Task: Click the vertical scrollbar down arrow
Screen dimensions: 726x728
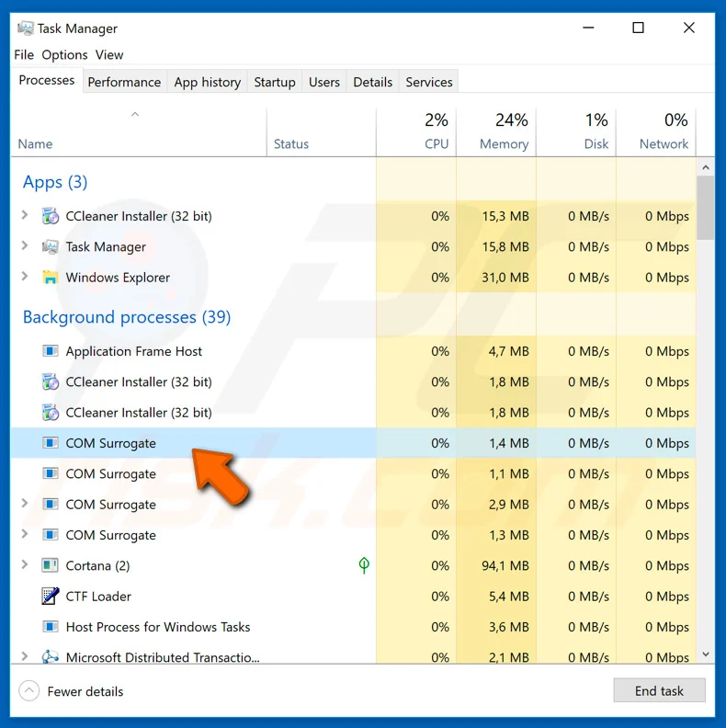Action: tap(706, 654)
